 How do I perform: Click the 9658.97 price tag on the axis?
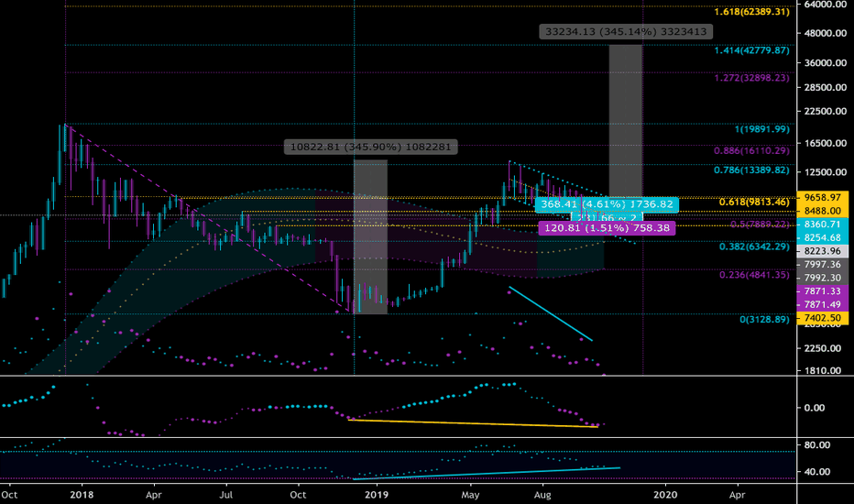point(823,197)
